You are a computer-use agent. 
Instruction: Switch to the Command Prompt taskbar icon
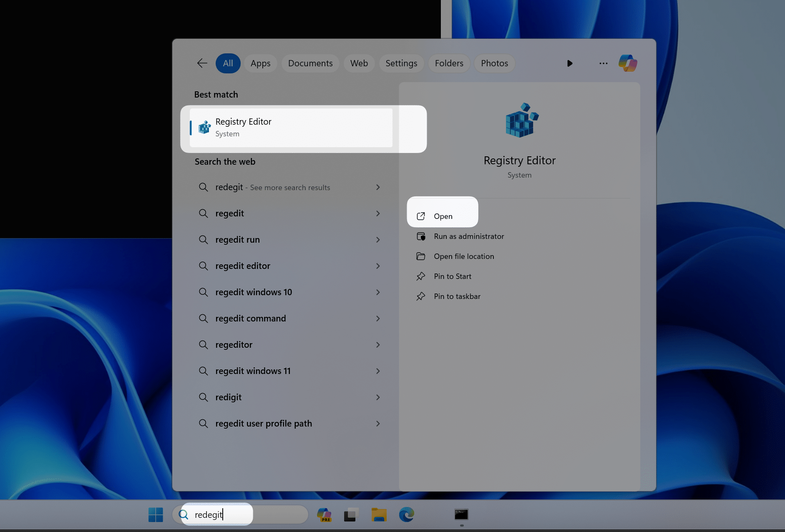click(x=461, y=514)
